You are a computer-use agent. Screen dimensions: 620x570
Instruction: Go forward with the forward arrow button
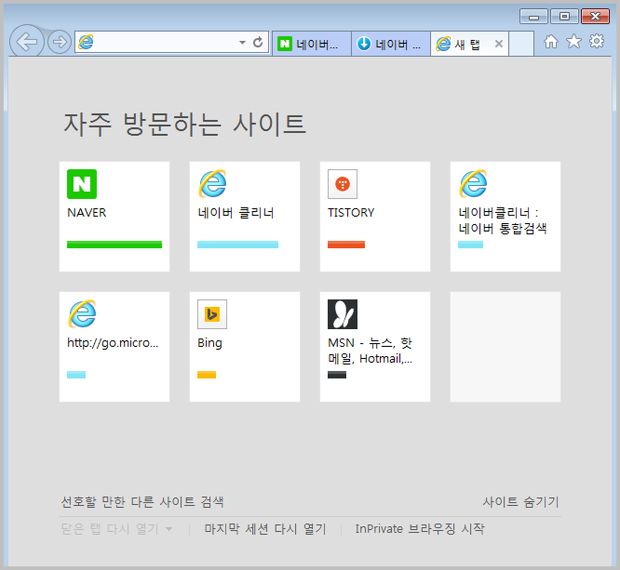click(x=59, y=42)
